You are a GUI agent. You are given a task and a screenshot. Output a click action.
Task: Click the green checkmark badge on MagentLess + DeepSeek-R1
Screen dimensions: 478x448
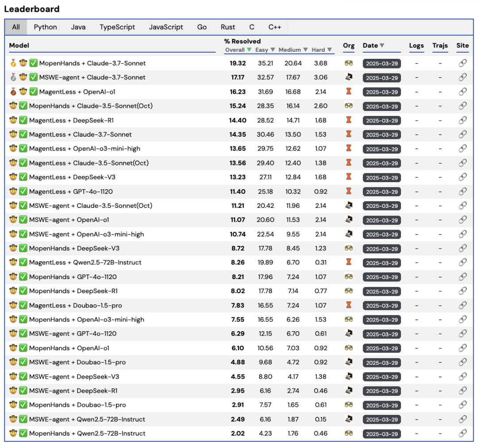23,120
